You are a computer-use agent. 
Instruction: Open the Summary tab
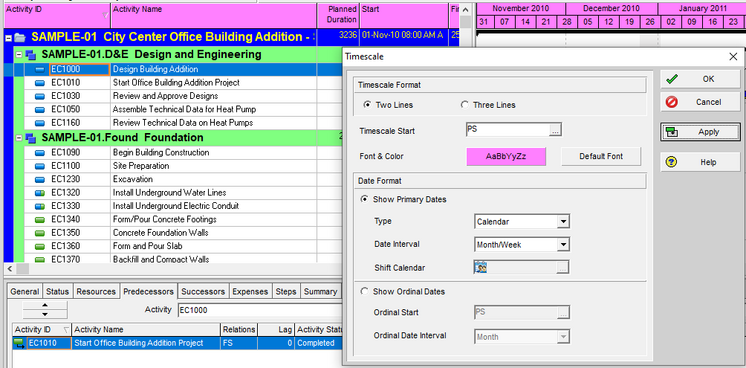(320, 292)
